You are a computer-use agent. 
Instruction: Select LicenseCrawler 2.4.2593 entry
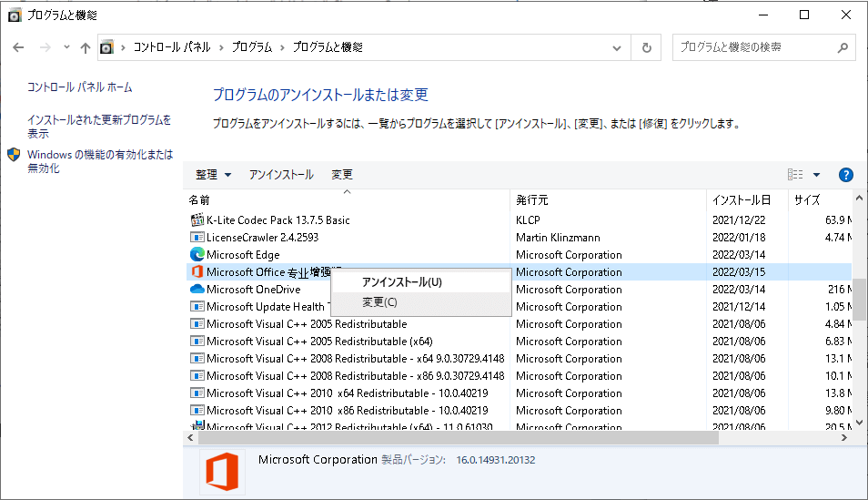click(x=262, y=238)
